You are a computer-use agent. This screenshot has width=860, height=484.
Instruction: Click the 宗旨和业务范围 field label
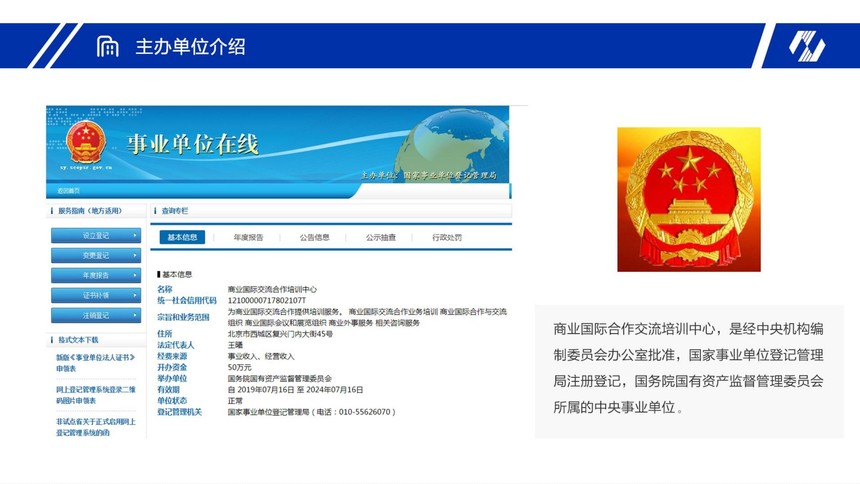click(x=183, y=317)
